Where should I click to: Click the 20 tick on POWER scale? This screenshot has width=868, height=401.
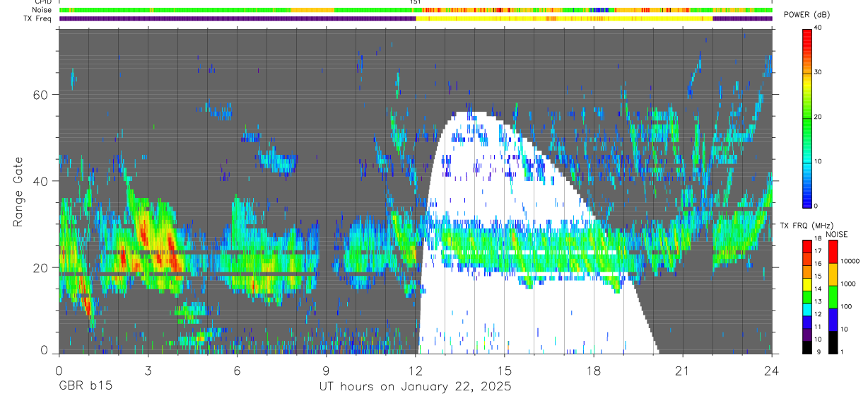pos(819,117)
